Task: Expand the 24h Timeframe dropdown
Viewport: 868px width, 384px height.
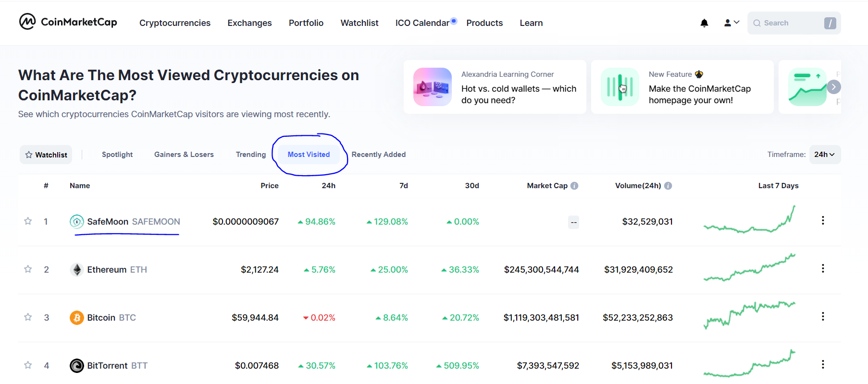Action: tap(825, 155)
